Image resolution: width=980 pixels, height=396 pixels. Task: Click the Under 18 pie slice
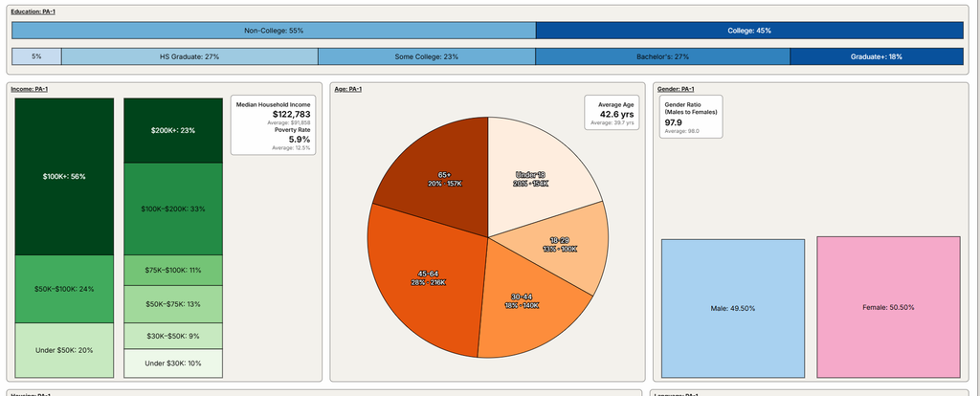(530, 178)
